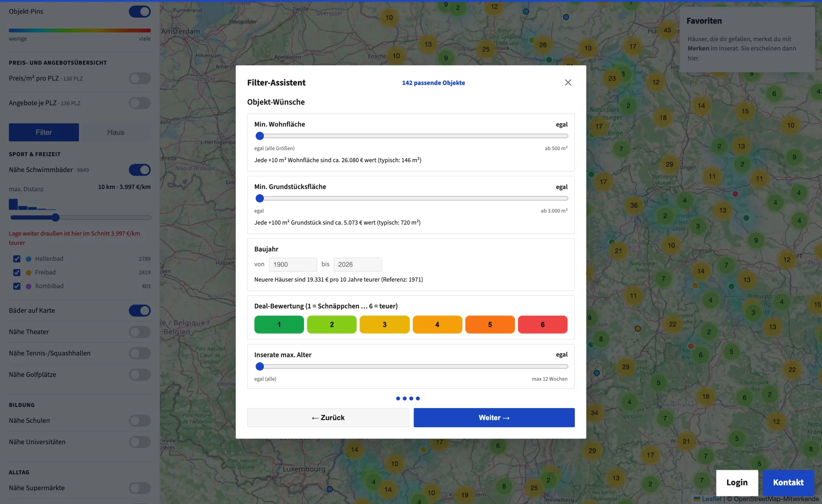Uncheck the Hallenbad checkbox
The width and height of the screenshot is (822, 504).
[17, 259]
